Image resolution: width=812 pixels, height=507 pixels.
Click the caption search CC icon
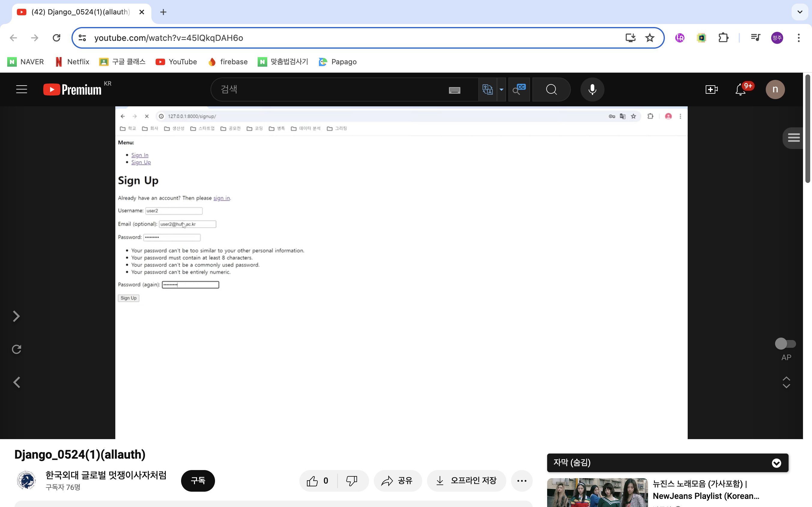pos(519,90)
